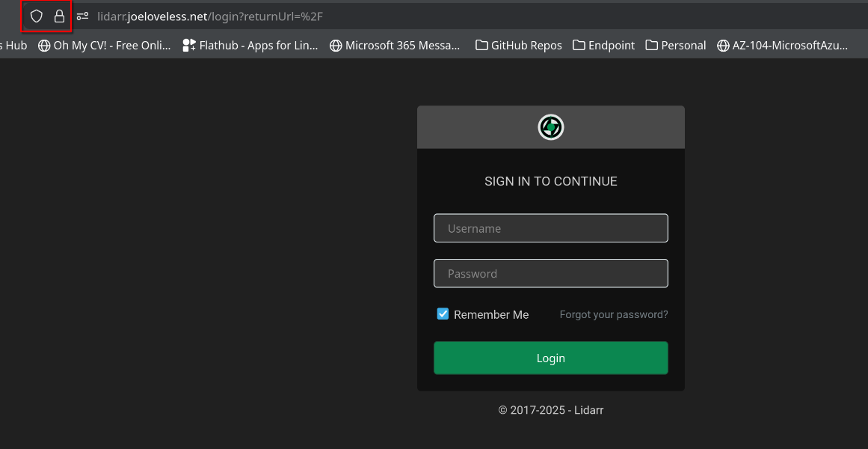Open site permissions via the switches icon in address bar

coord(82,16)
